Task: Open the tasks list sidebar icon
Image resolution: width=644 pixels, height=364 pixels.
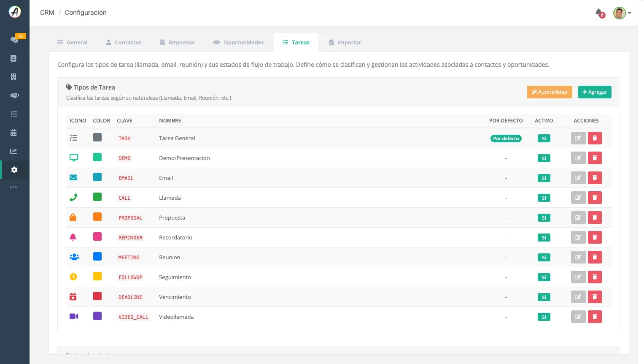Action: click(14, 114)
